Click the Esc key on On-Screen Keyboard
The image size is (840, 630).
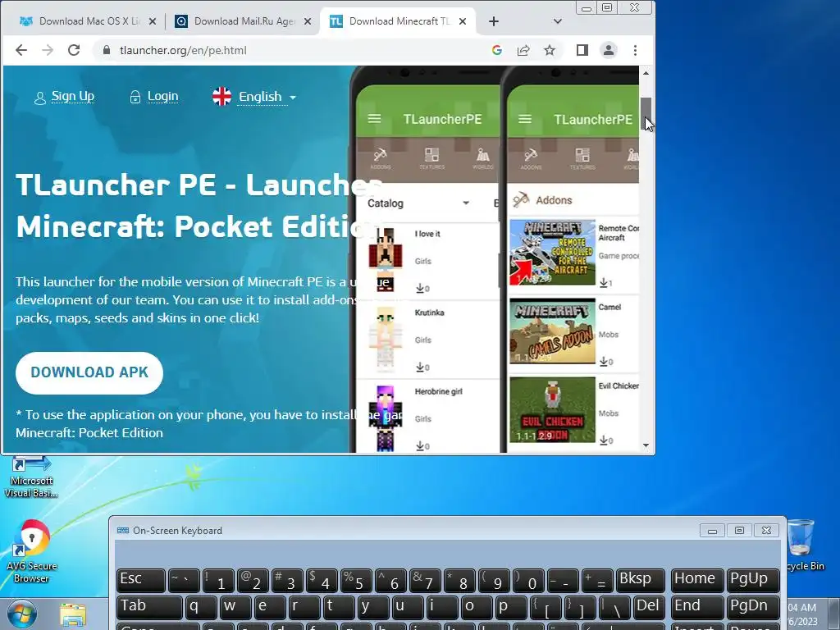tap(141, 580)
